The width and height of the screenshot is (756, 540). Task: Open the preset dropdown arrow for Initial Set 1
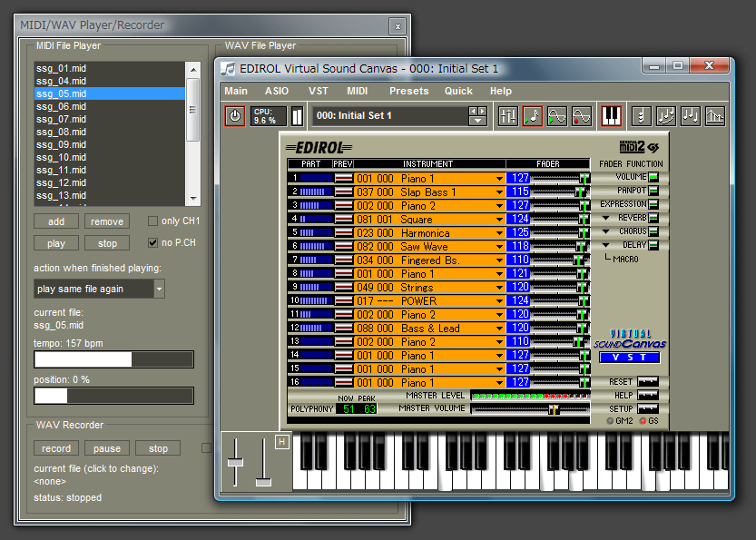tap(477, 121)
